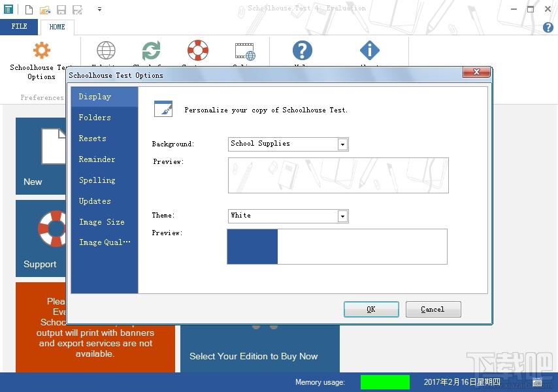The height and width of the screenshot is (392, 558).
Task: Switch to Spelling options
Action: point(105,180)
